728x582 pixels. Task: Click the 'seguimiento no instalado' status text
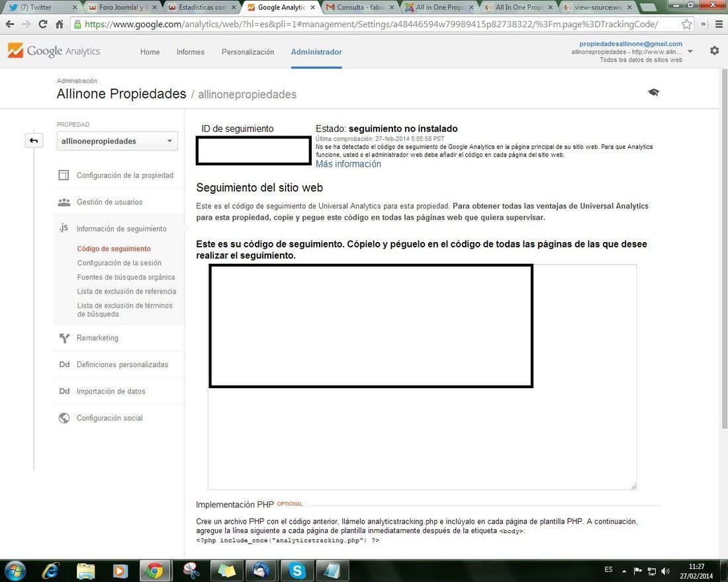[x=403, y=128]
